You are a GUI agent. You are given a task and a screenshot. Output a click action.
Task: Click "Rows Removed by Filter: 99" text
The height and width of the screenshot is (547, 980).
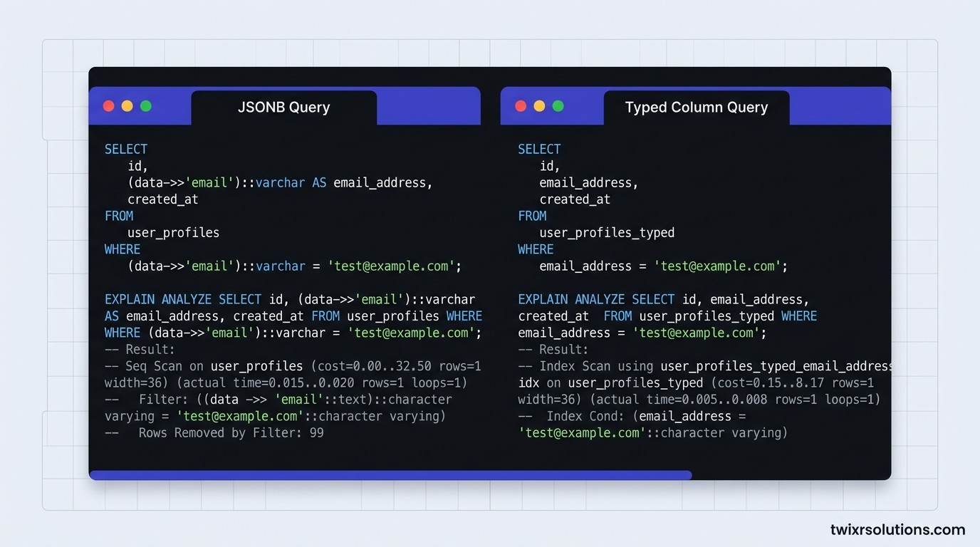click(x=231, y=432)
